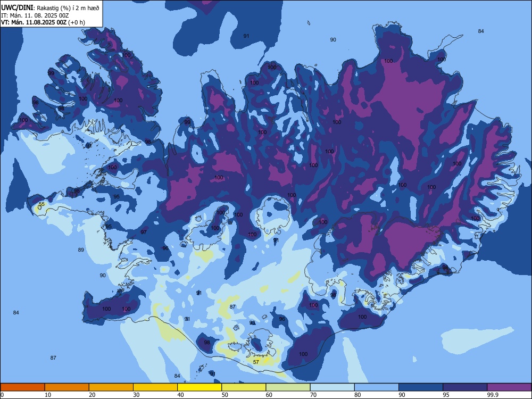
Task: Click the legend tick label '40'
Action: pos(180,395)
